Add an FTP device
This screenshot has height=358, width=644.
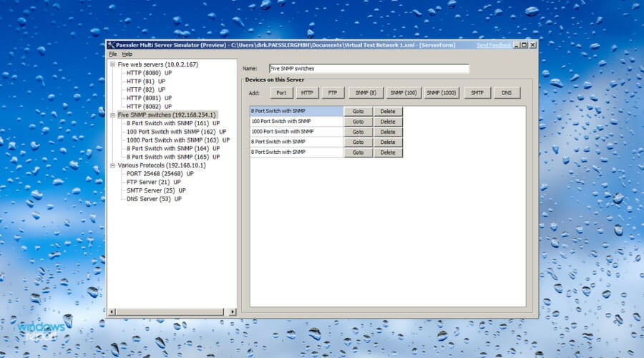click(x=333, y=93)
